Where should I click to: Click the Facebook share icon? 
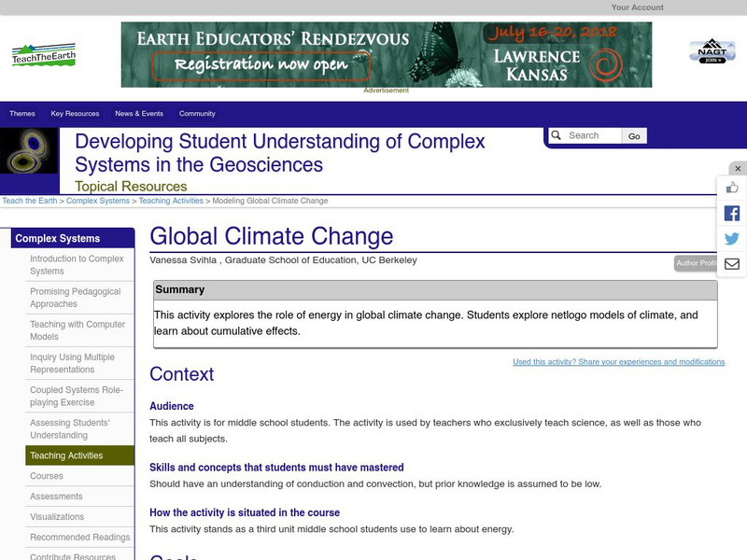tap(732, 213)
